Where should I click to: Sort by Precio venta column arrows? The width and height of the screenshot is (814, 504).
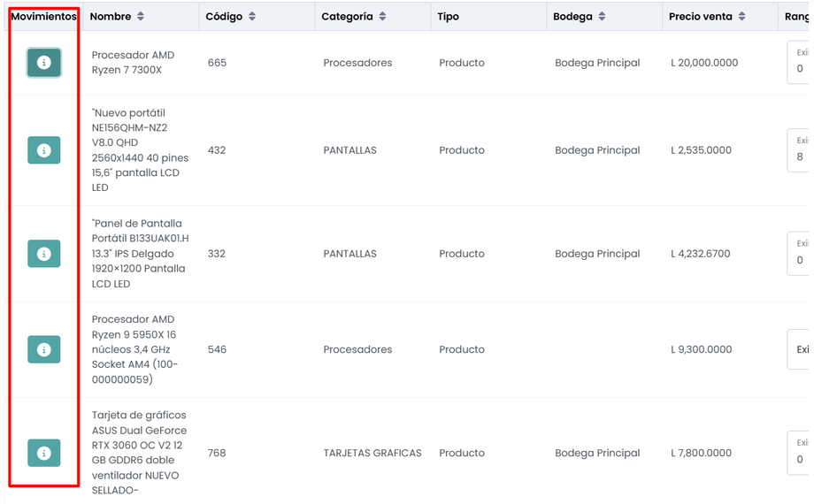741,17
